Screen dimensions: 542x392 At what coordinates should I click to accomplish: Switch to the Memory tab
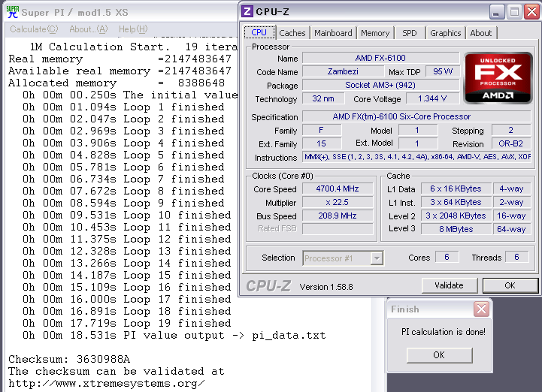[375, 33]
